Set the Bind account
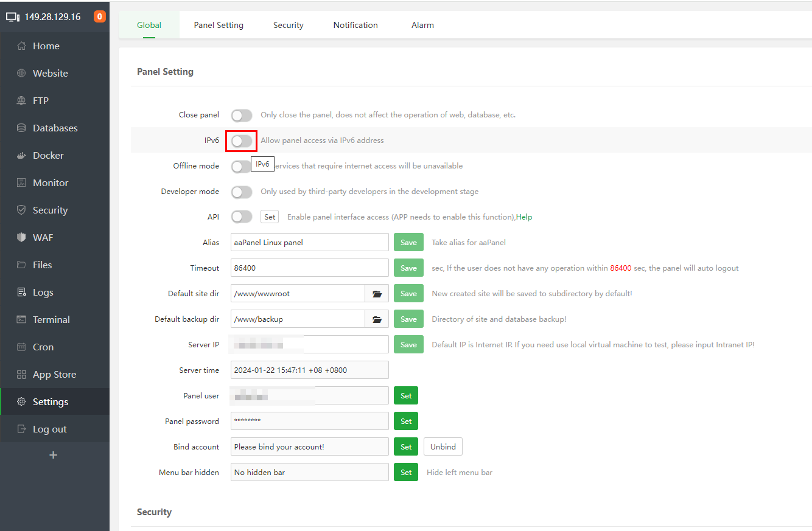This screenshot has height=531, width=812. coord(406,447)
